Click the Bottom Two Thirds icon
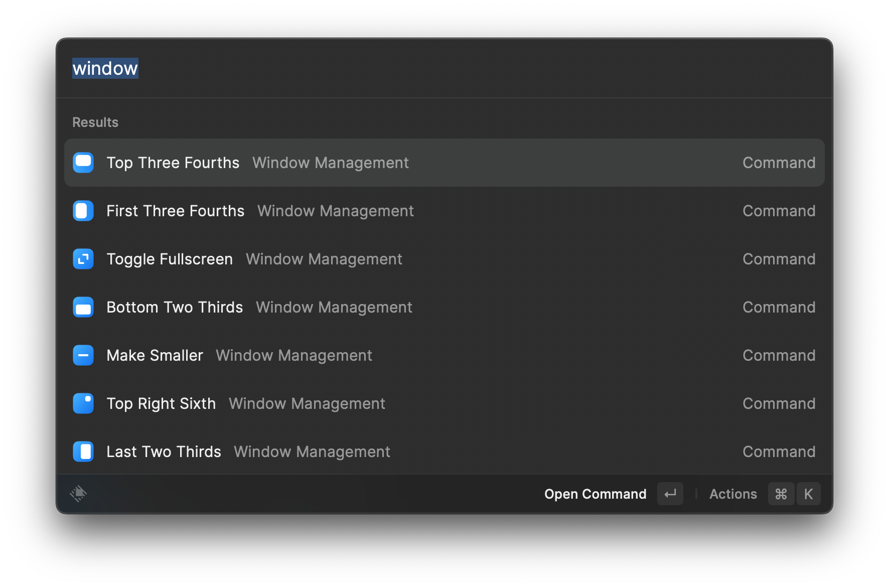Viewport: 889px width, 588px height. pos(83,307)
